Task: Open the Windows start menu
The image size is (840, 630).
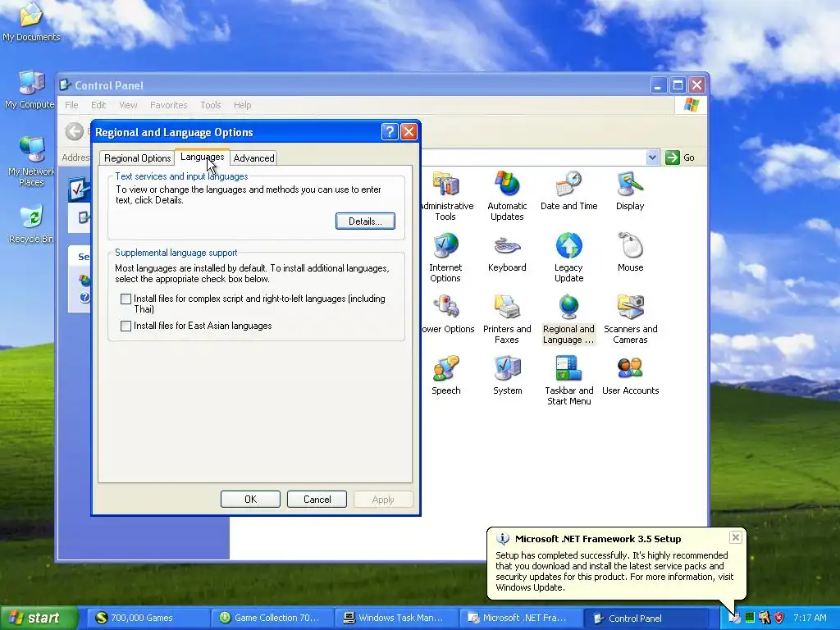Action: 38,618
